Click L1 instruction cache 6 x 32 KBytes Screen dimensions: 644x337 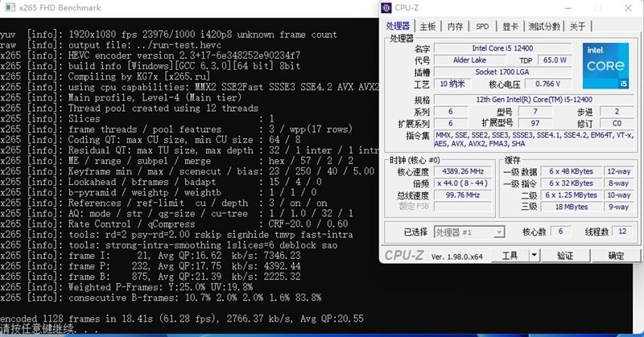coord(571,183)
